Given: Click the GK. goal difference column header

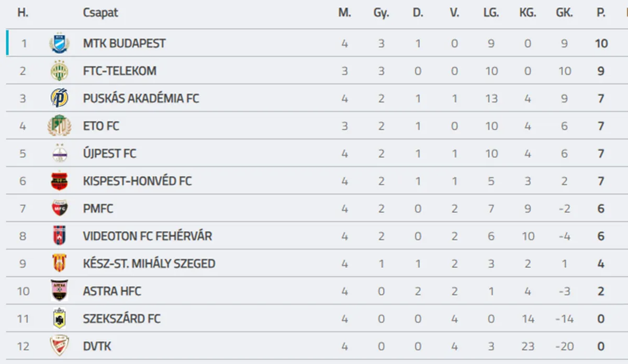Looking at the screenshot, I should point(564,13).
